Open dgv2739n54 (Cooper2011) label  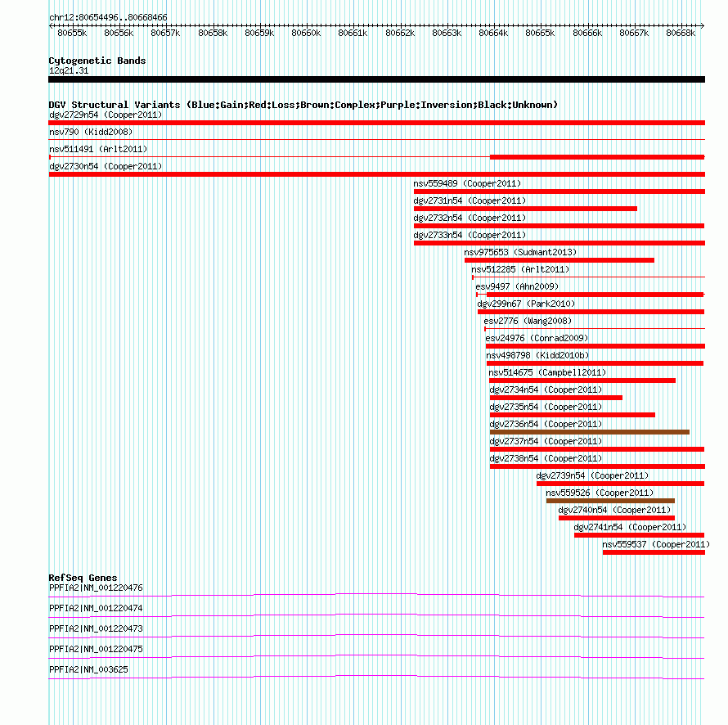(592, 475)
